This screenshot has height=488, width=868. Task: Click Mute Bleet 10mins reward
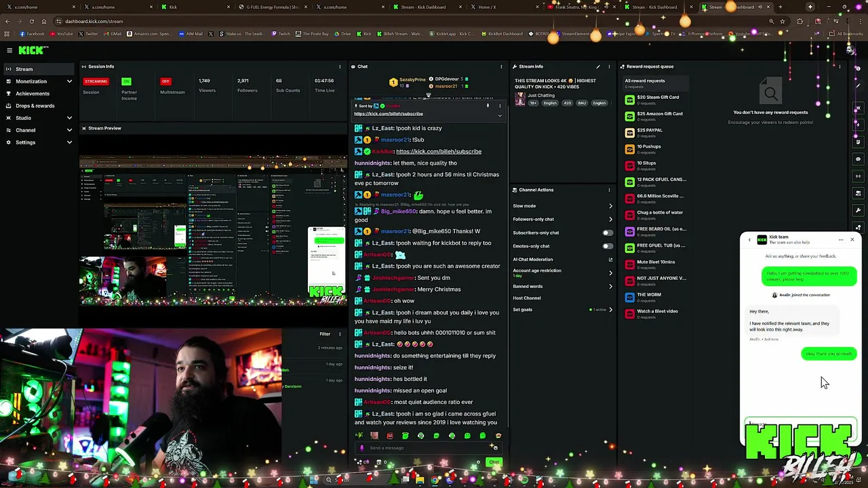tap(655, 264)
